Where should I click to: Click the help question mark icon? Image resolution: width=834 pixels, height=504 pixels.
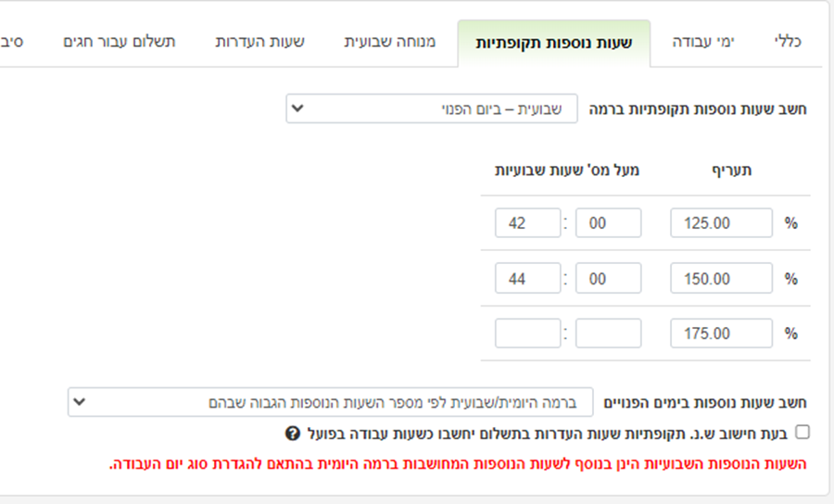[293, 434]
